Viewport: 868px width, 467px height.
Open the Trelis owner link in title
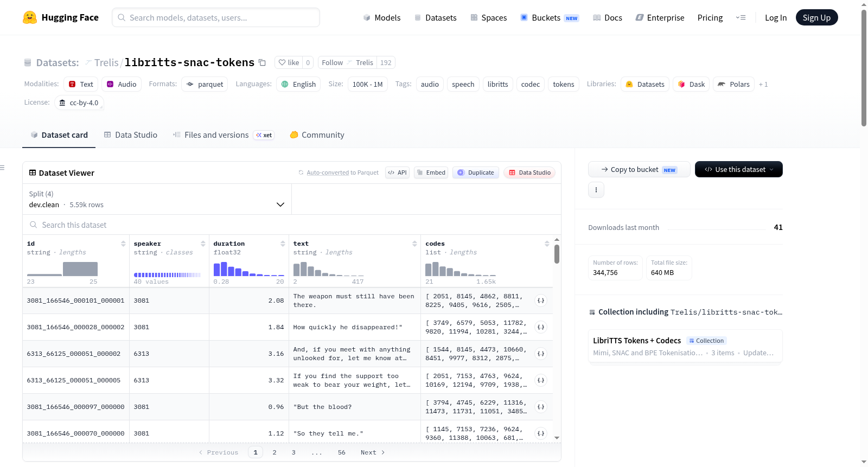coord(106,62)
